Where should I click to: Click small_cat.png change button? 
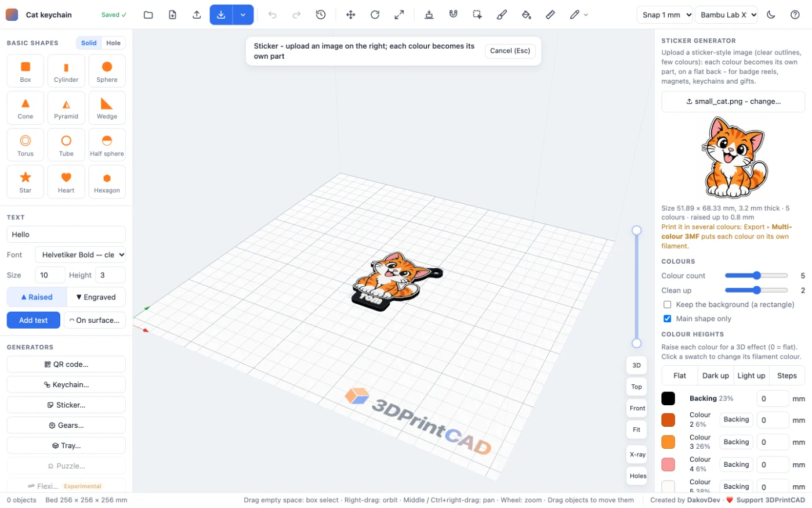[x=733, y=102]
